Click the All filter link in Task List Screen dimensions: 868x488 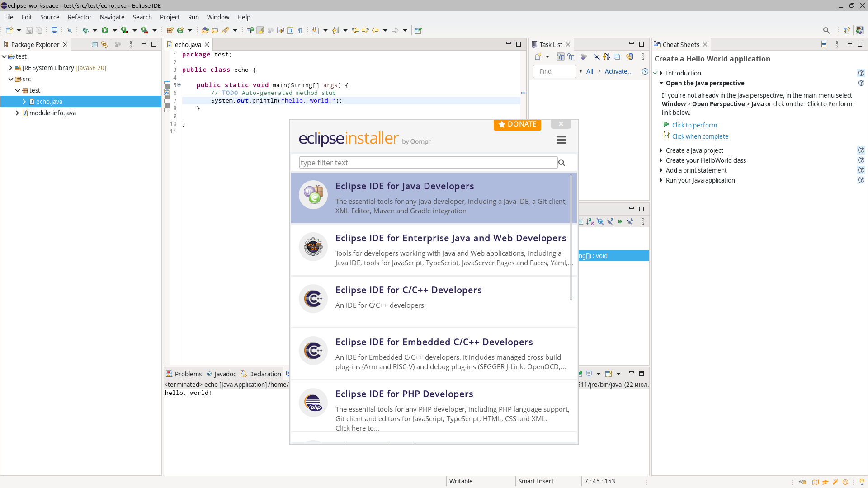[x=590, y=71]
